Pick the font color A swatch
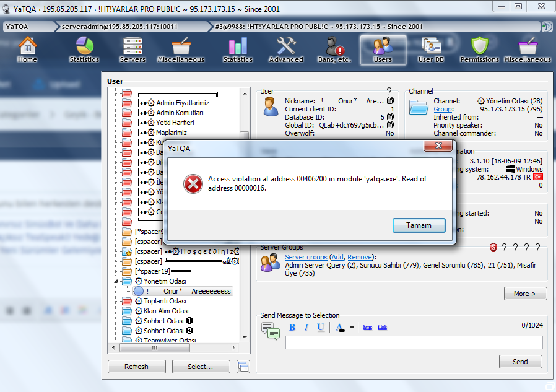Viewport: 556px width, 392px height. 340,328
